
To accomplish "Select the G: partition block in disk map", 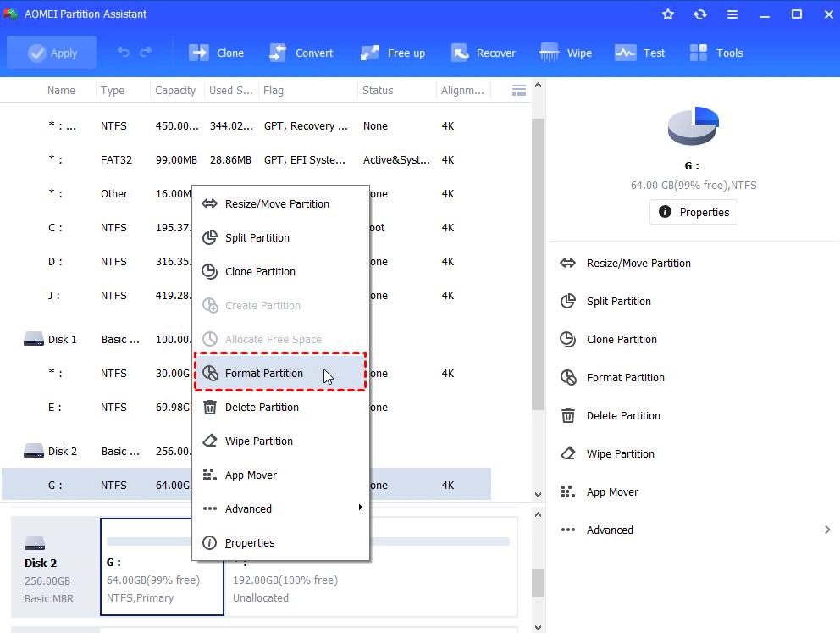I will click(162, 567).
